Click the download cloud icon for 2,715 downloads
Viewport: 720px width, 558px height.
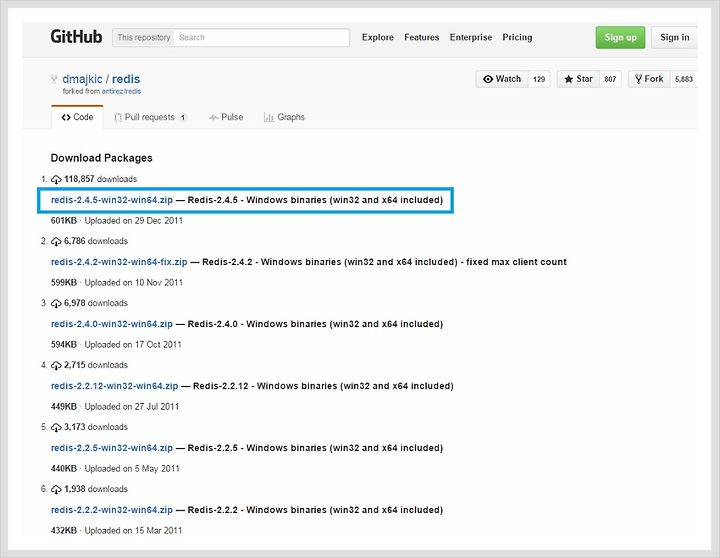pos(56,365)
